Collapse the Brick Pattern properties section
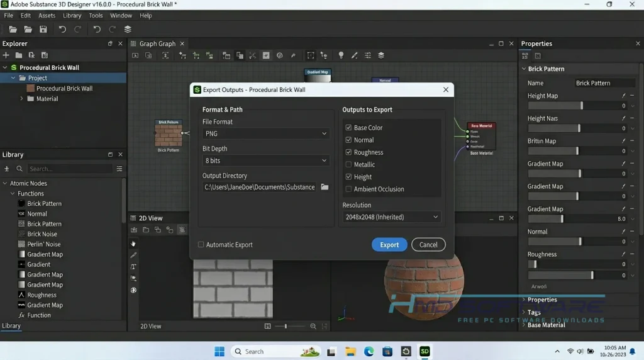The height and width of the screenshot is (360, 644). click(524, 69)
